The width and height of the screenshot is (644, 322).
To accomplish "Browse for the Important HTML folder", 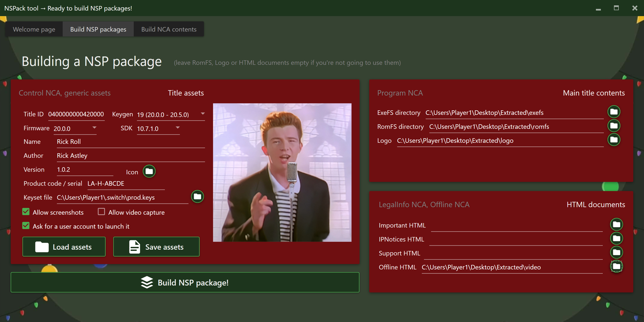I will tap(616, 225).
